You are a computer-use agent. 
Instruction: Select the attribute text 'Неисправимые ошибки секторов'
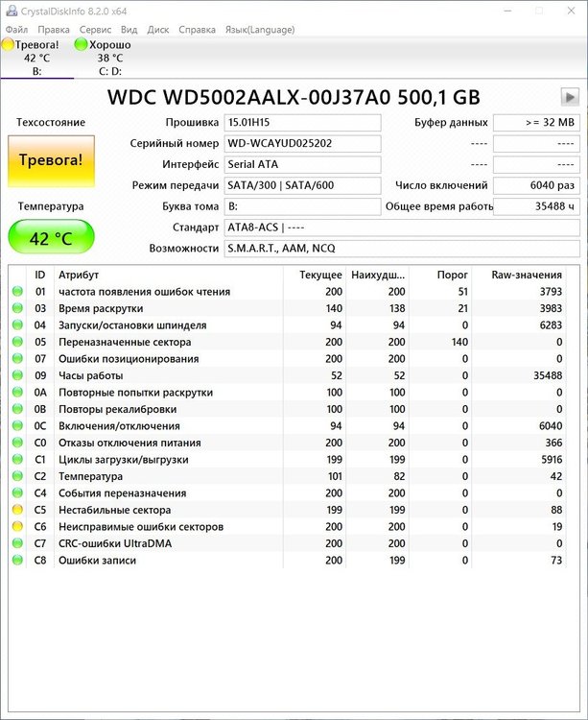click(141, 526)
